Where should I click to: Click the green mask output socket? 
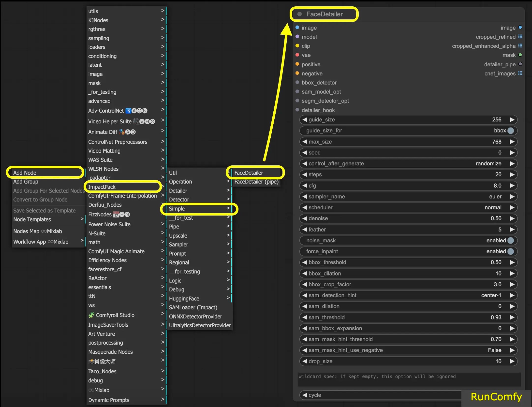(520, 55)
